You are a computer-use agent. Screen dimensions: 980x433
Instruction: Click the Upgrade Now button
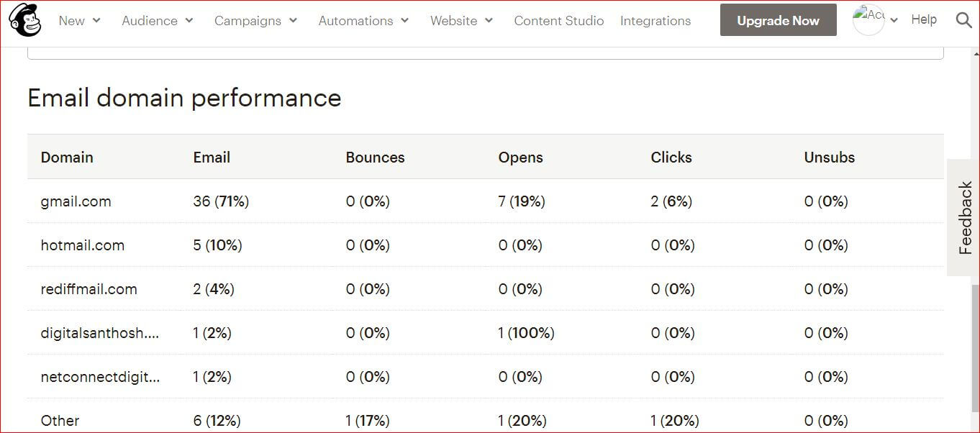[x=779, y=20]
